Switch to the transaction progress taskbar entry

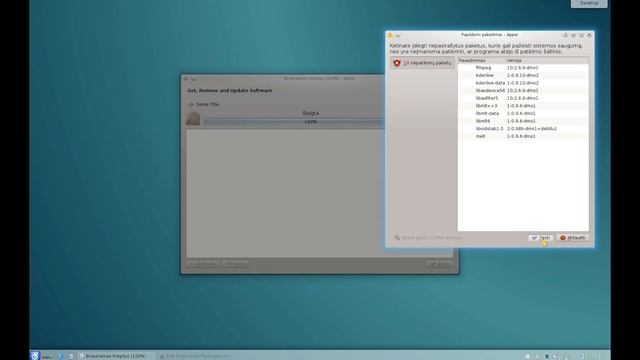pos(116,356)
